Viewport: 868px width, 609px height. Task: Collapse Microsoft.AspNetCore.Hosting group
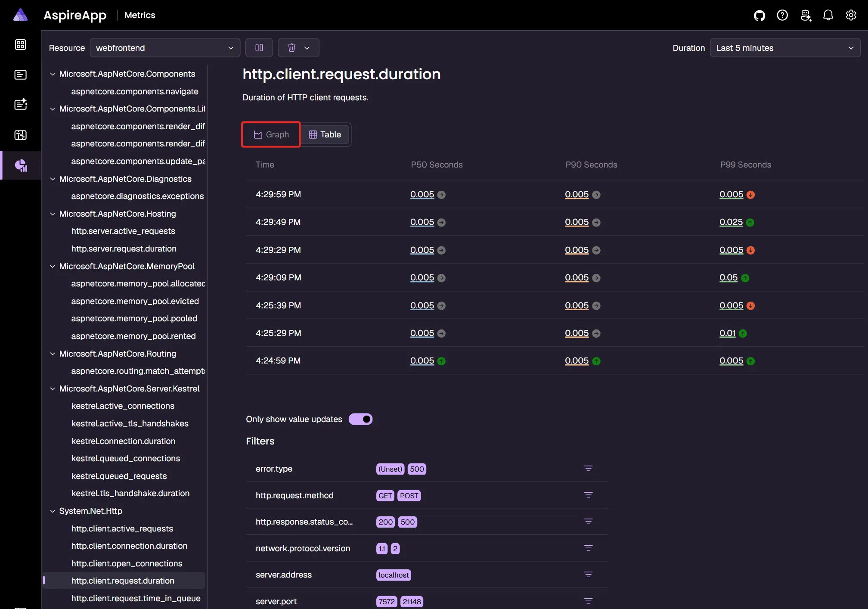[x=53, y=214]
